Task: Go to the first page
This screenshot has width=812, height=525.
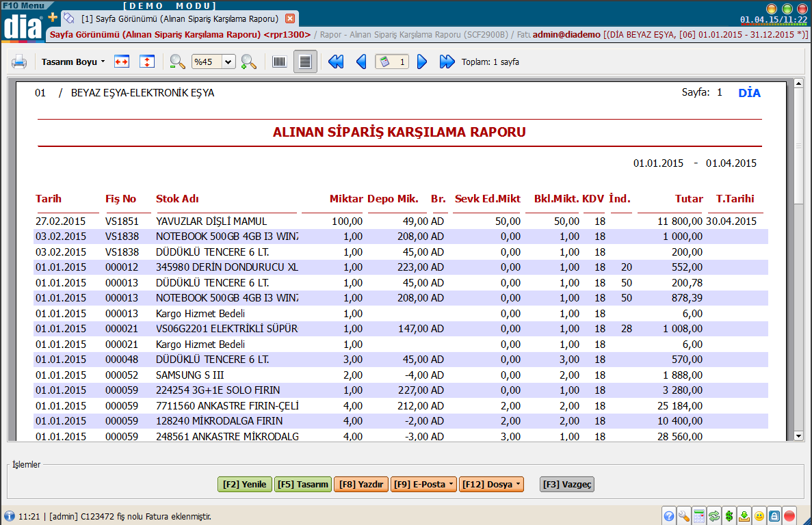Action: 336,62
